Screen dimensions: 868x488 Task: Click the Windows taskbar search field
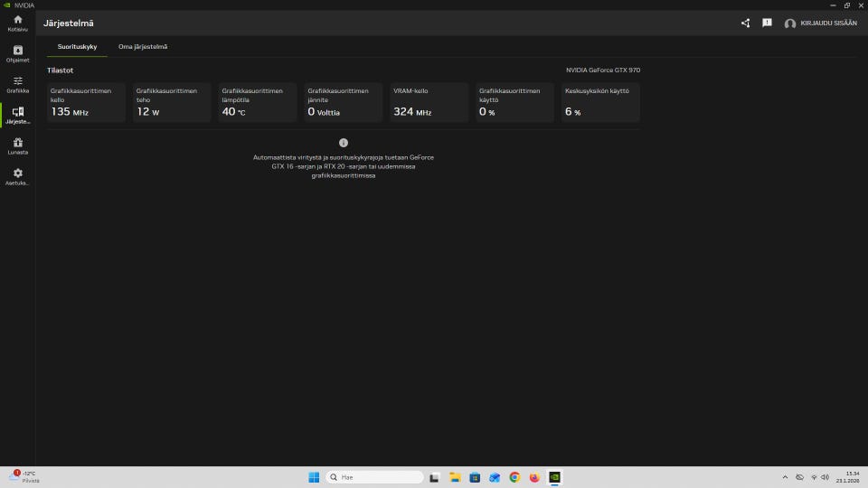click(x=374, y=477)
